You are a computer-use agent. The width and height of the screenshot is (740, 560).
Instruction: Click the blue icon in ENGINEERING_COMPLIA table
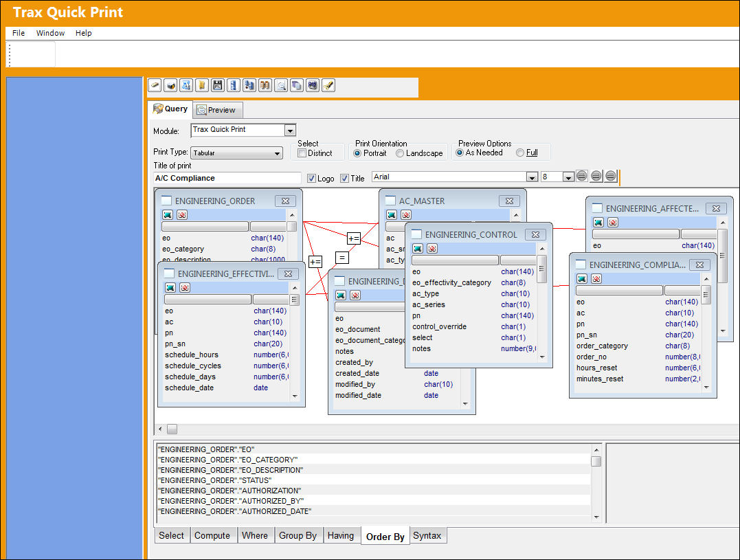(582, 278)
